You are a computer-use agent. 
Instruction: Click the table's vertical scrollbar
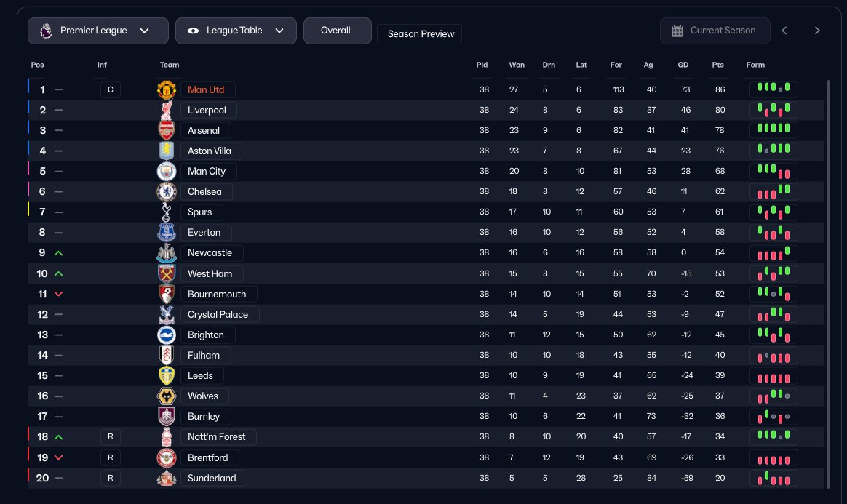click(828, 284)
